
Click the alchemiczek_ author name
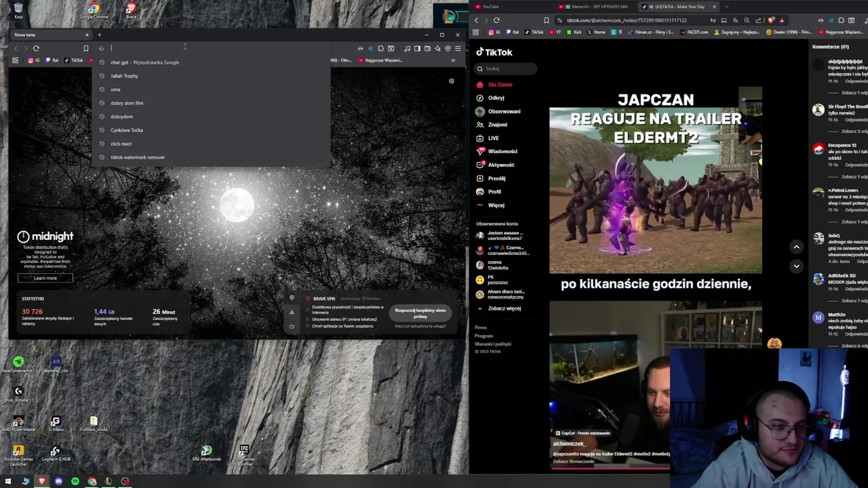tap(568, 444)
